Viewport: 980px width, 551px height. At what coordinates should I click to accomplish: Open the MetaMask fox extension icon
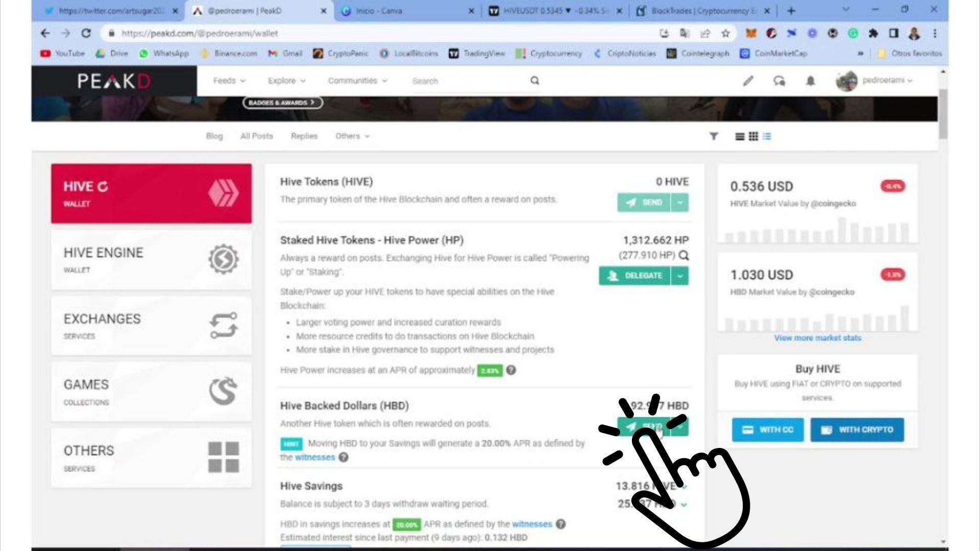[x=751, y=34]
